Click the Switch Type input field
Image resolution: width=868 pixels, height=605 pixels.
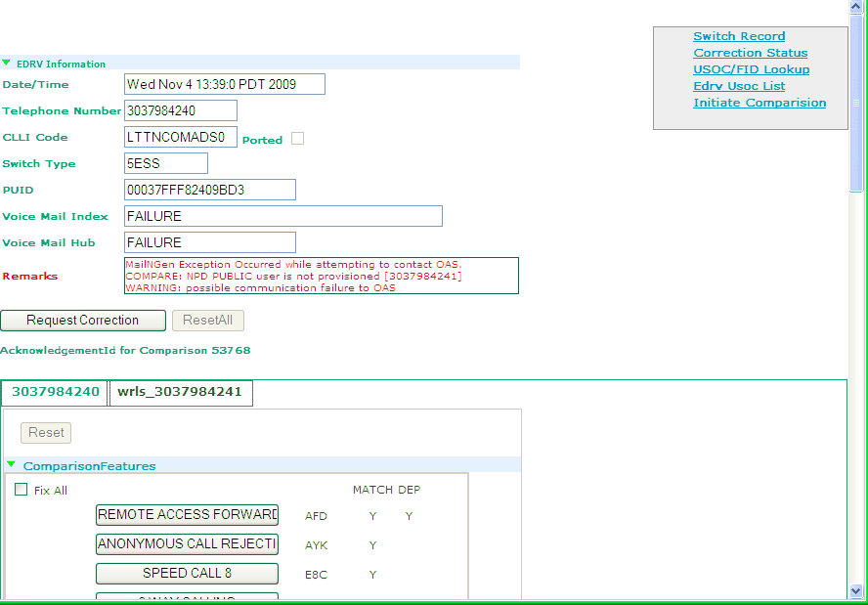point(165,163)
